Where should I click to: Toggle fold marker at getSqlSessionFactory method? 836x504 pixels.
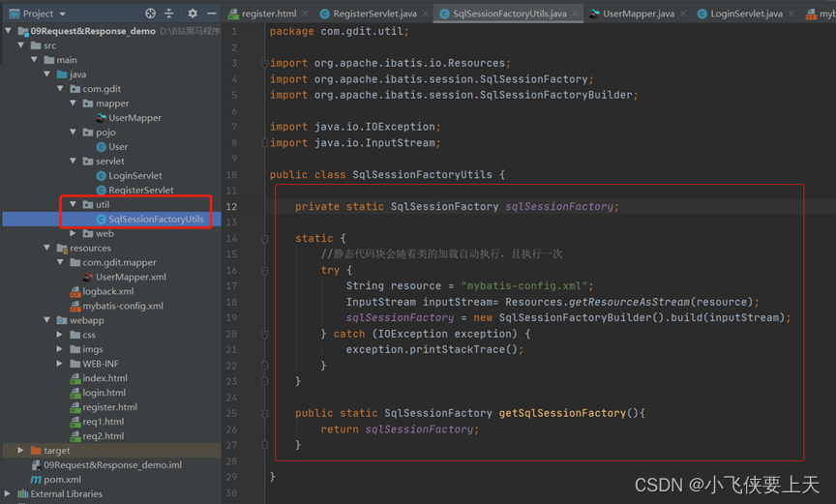tap(265, 413)
